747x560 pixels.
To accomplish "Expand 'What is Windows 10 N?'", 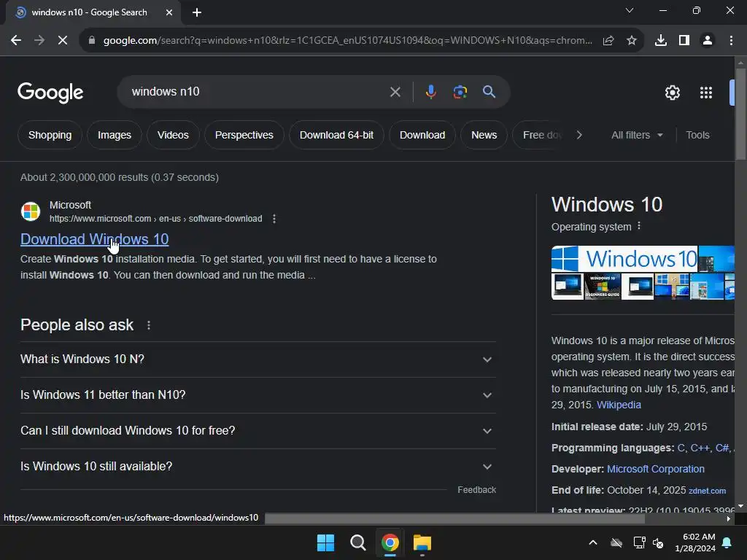I will [x=258, y=359].
